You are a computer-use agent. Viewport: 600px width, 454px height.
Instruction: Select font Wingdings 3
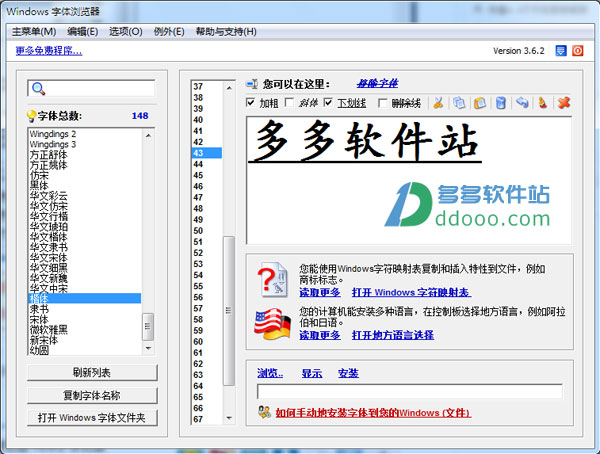tap(53, 144)
